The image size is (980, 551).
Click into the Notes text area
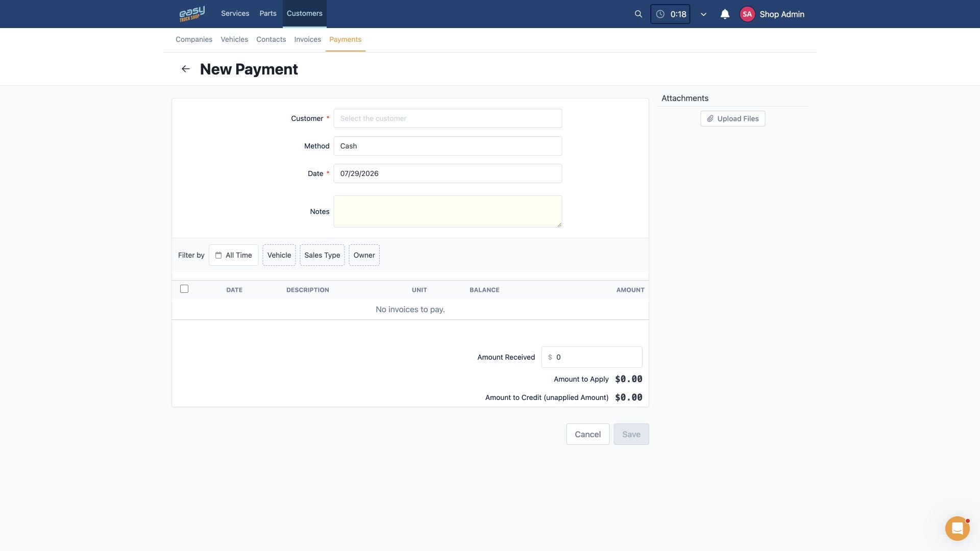point(448,211)
